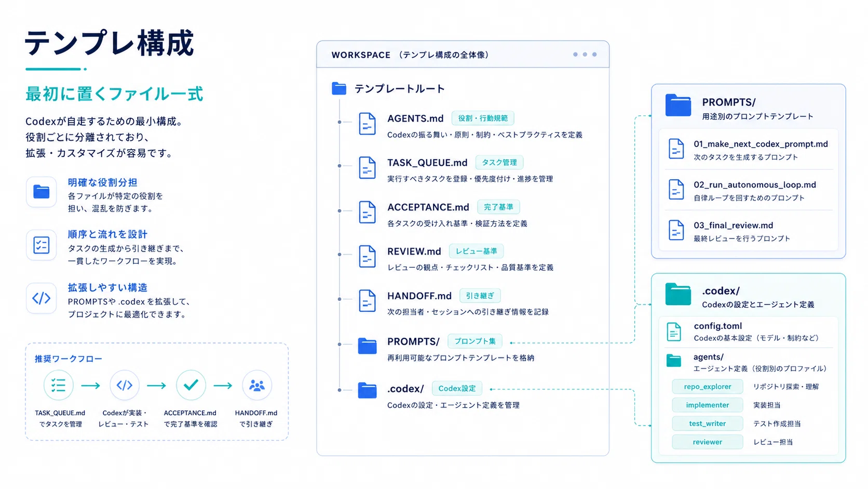Click the テンプレートルート folder icon
The image size is (868, 489).
[339, 89]
